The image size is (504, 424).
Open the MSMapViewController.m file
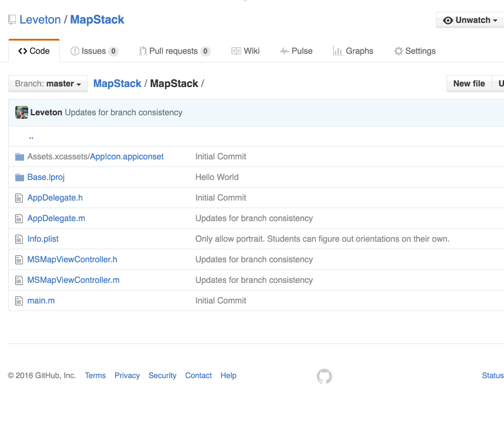73,280
